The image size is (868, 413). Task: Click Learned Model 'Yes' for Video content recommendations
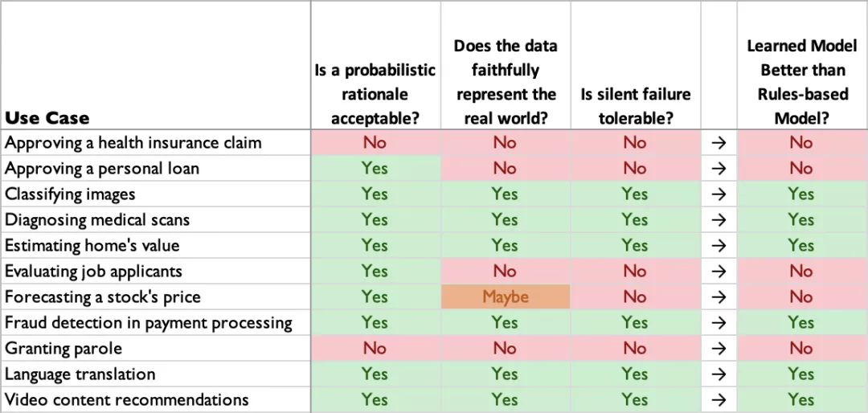(800, 400)
